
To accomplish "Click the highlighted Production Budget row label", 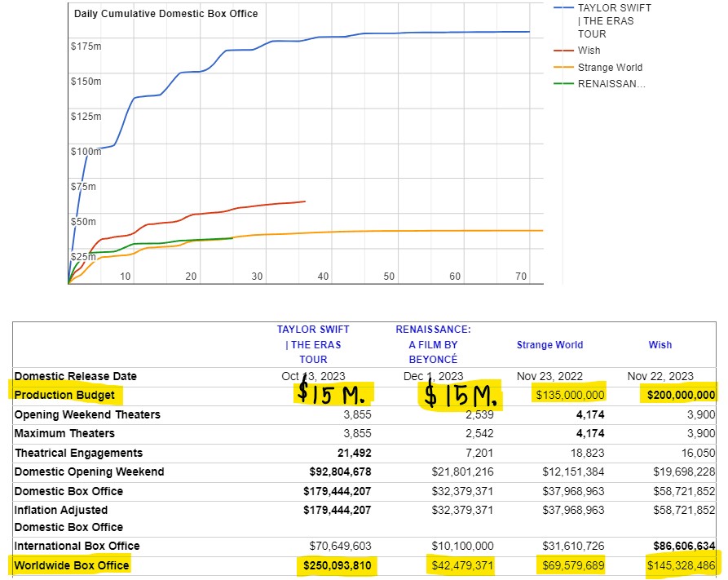I will pyautogui.click(x=64, y=396).
